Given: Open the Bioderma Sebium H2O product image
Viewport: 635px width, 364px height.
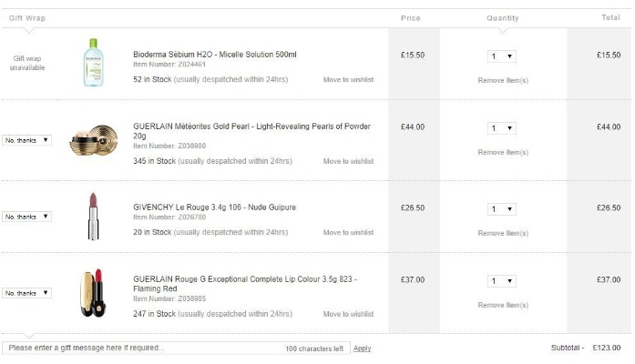Looking at the screenshot, I should 93,62.
